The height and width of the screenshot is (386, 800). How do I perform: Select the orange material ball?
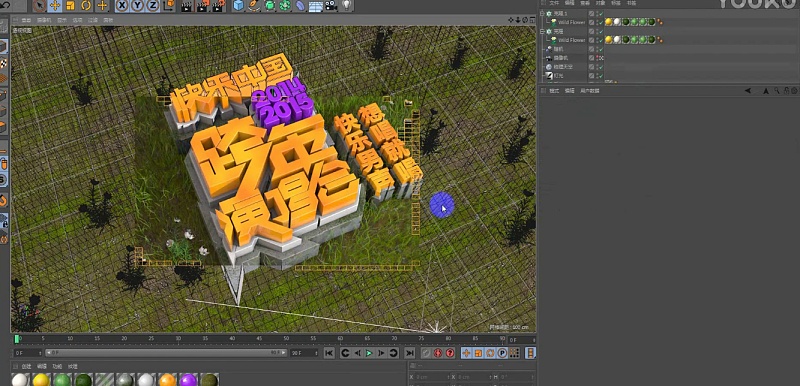point(167,380)
